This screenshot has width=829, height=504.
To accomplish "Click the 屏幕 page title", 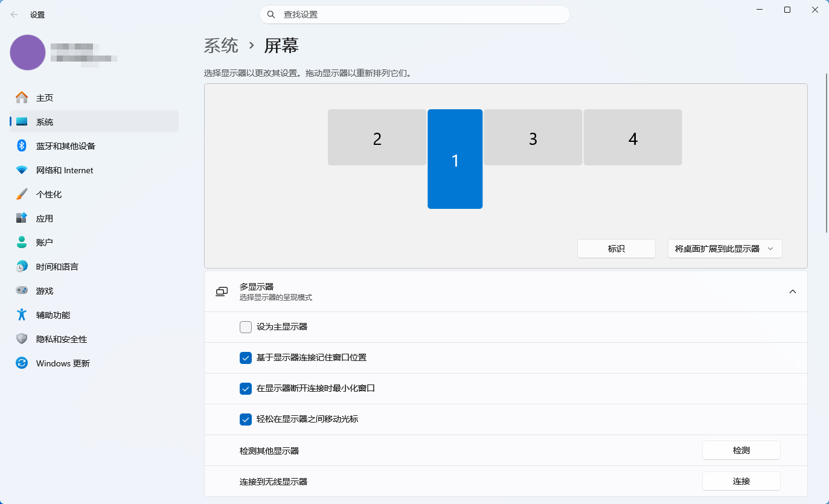I will (281, 45).
